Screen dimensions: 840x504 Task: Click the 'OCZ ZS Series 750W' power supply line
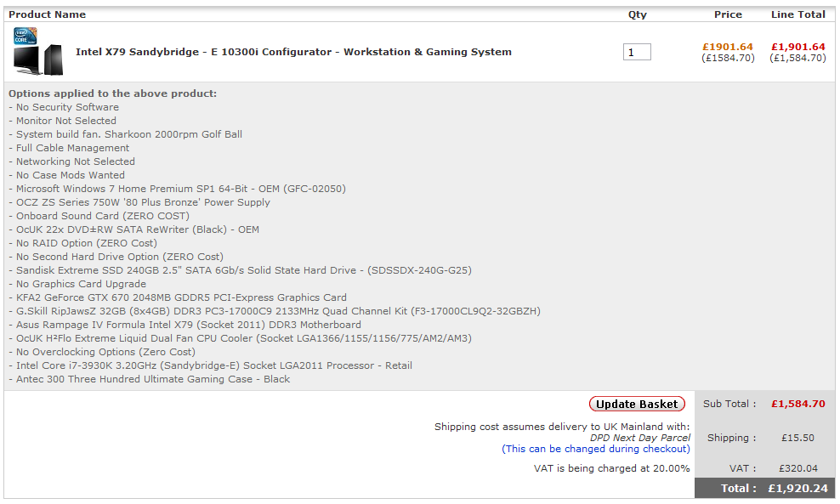pos(139,202)
